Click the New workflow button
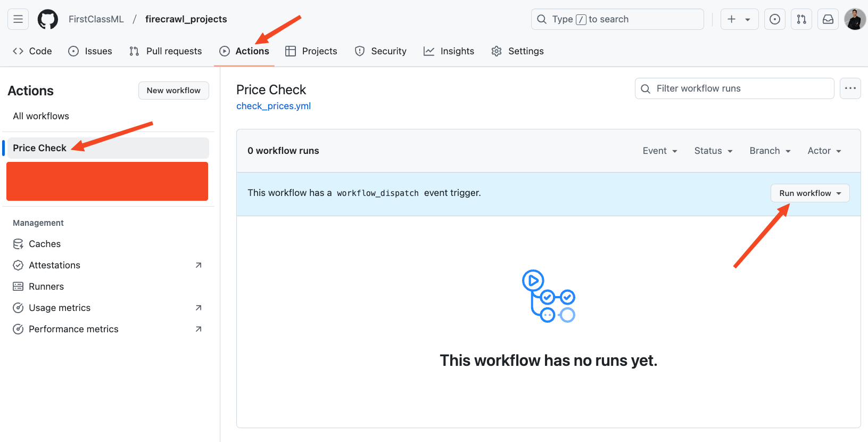Viewport: 868px width, 442px height. (173, 91)
